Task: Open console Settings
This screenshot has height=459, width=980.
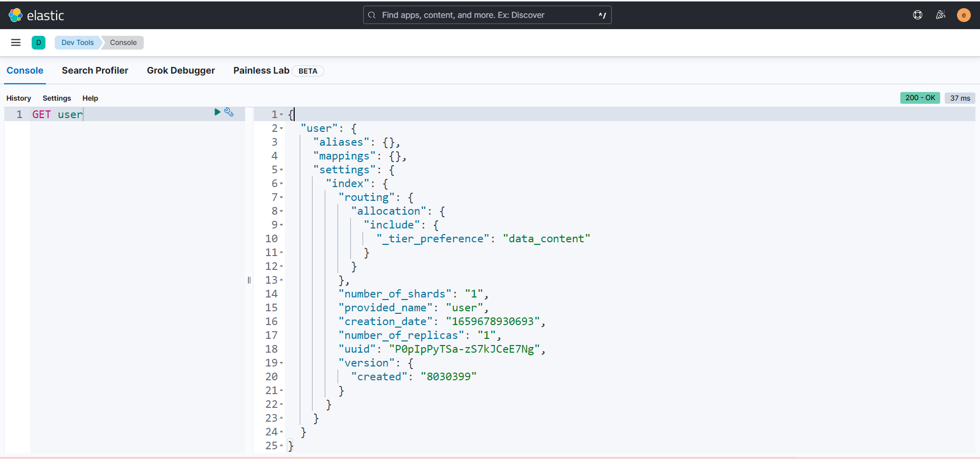Action: 57,98
